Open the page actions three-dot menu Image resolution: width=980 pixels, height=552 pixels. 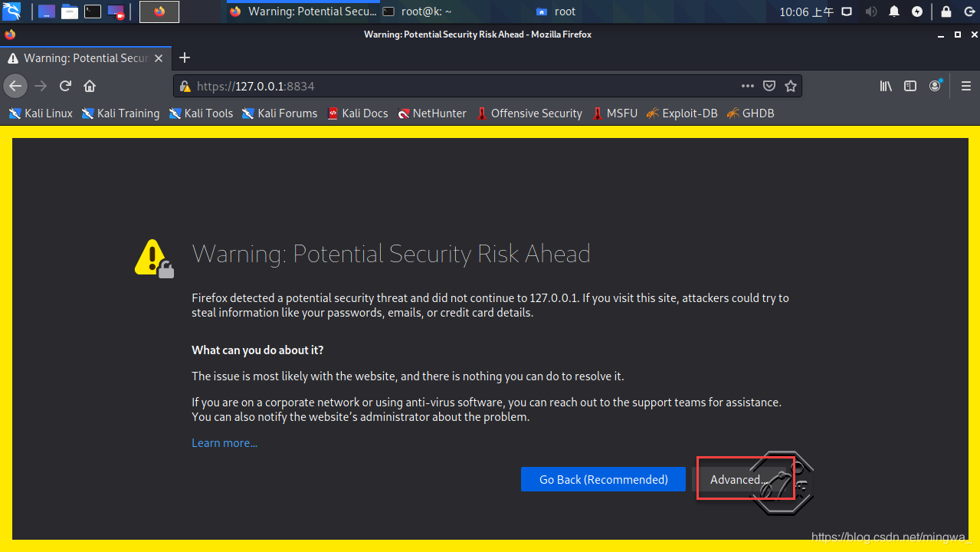(x=748, y=86)
